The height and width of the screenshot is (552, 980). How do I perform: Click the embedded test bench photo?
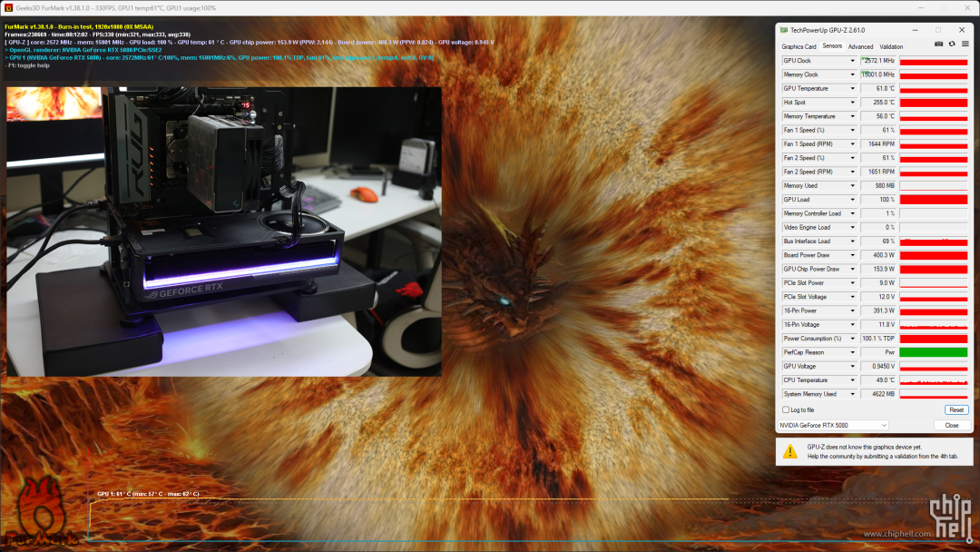pyautogui.click(x=224, y=232)
